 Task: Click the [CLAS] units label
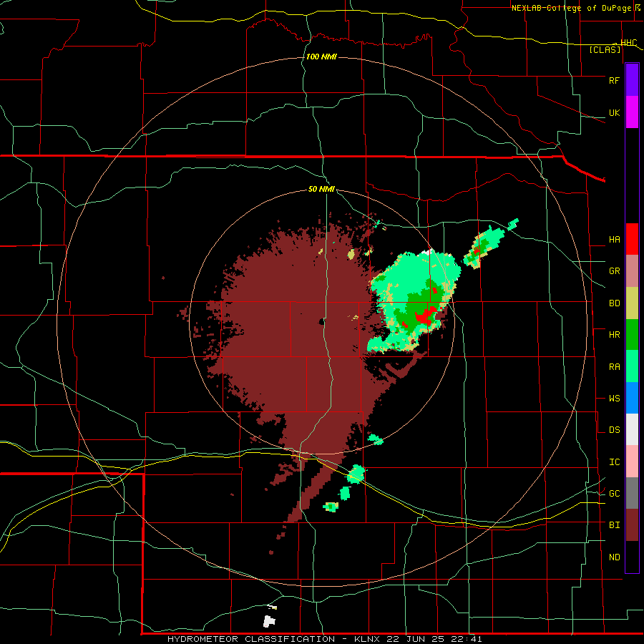click(605, 49)
